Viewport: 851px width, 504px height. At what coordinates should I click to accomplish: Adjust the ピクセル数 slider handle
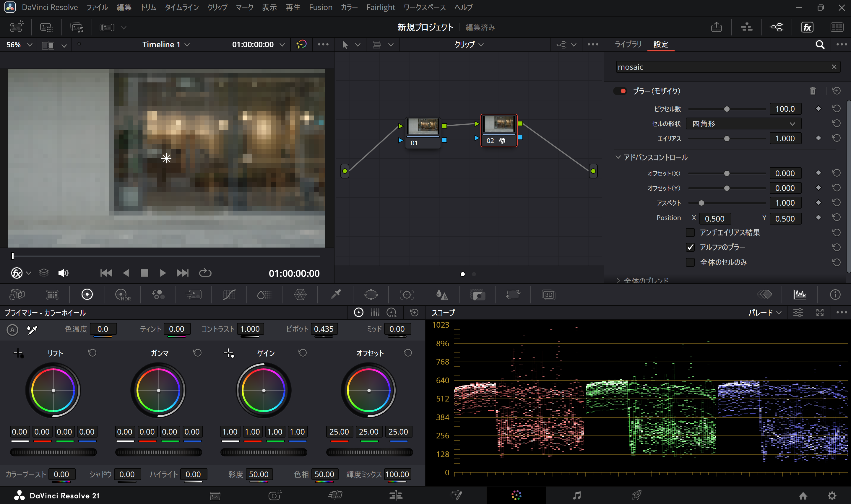(x=727, y=109)
